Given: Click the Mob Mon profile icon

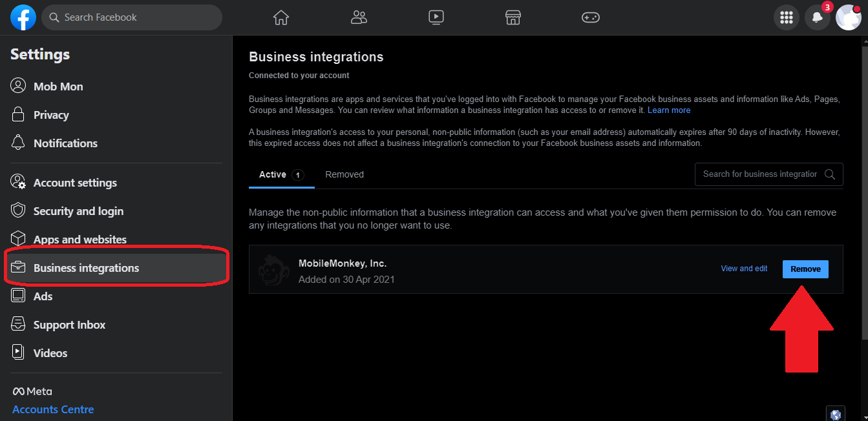Looking at the screenshot, I should [18, 86].
